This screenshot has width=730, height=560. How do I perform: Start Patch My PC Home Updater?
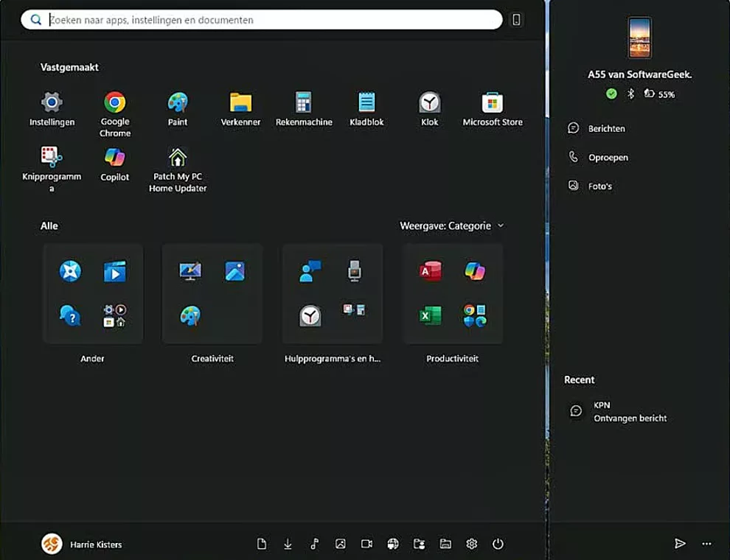(x=177, y=161)
